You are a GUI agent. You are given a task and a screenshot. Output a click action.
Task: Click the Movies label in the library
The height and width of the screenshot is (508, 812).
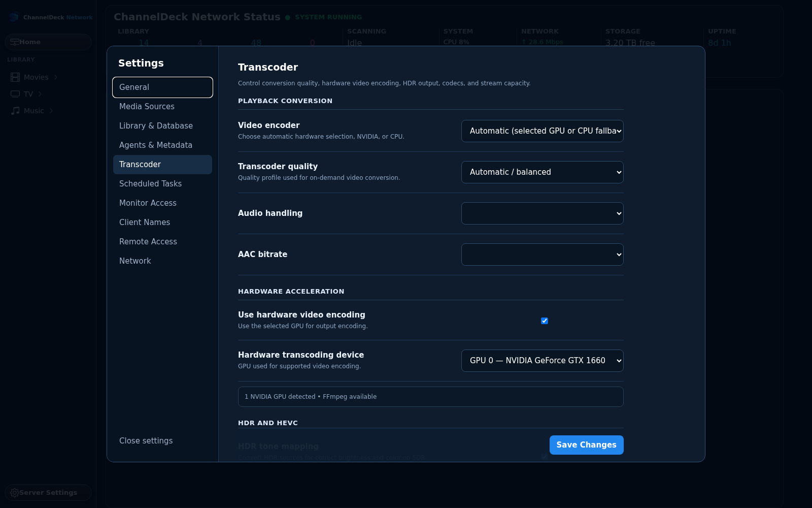pos(36,77)
